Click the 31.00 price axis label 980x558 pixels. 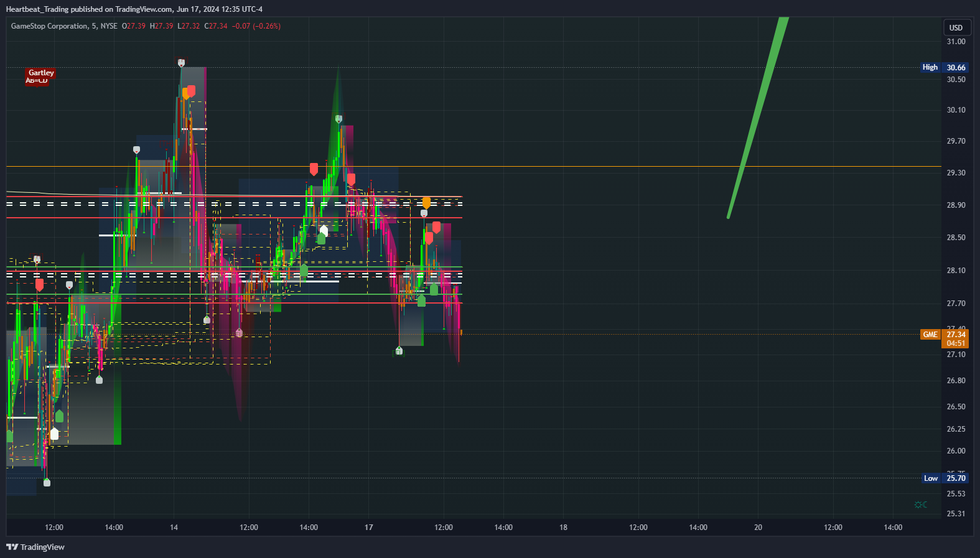point(956,42)
